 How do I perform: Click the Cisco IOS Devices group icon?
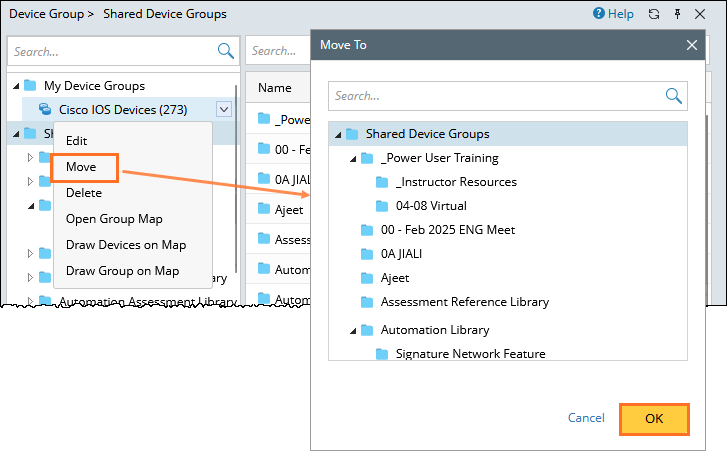coord(45,109)
